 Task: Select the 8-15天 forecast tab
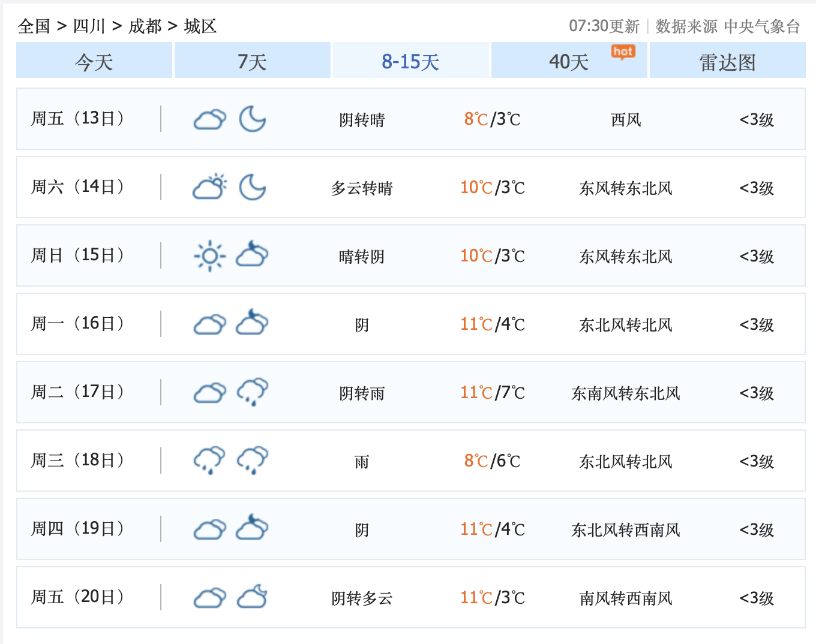point(411,61)
